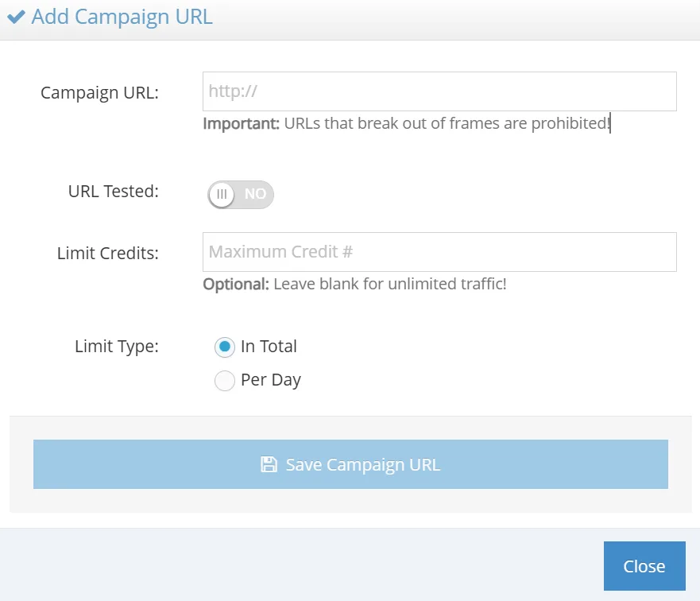700x601 pixels.
Task: Click the Limit Type field label
Action: point(117,347)
